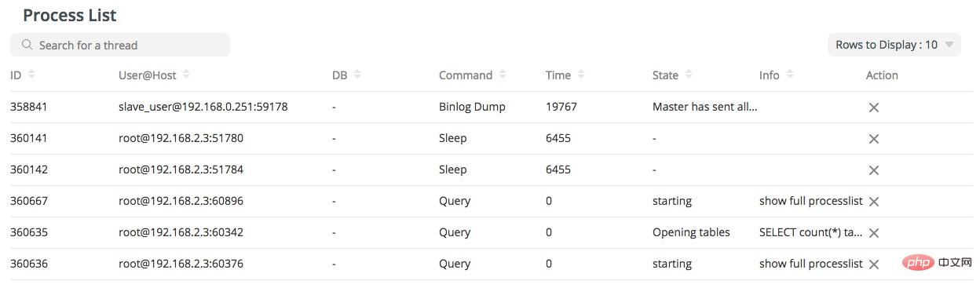Viewport: 980px width, 288px height.
Task: Kill process 360142 with X icon
Action: tap(873, 170)
